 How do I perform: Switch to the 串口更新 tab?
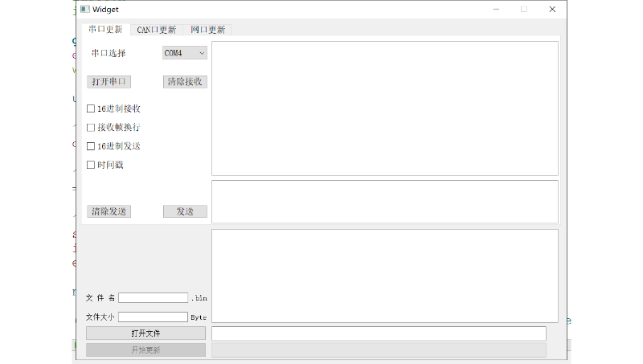tap(105, 30)
